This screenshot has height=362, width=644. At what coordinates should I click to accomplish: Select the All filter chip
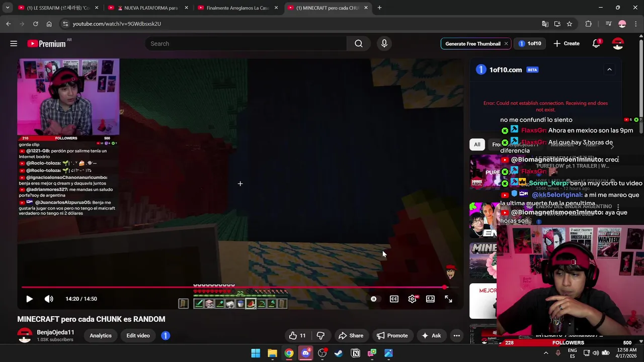click(477, 144)
